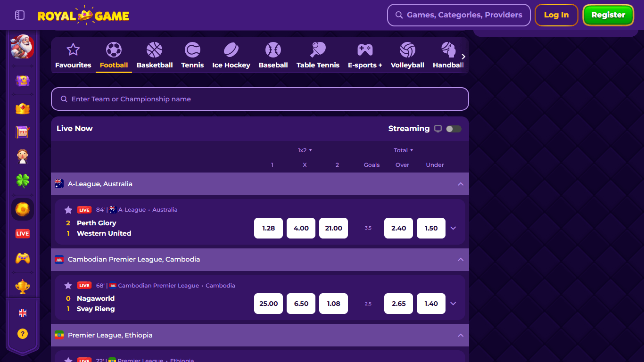Favourite the Nagaworld match star
The height and width of the screenshot is (362, 644).
point(68,285)
